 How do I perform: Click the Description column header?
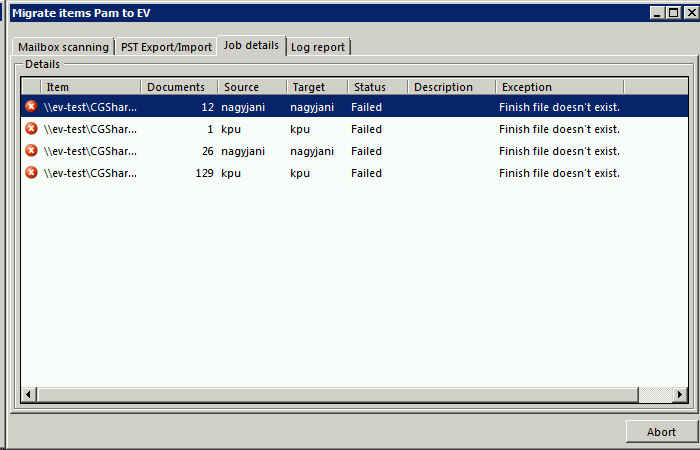pos(450,87)
